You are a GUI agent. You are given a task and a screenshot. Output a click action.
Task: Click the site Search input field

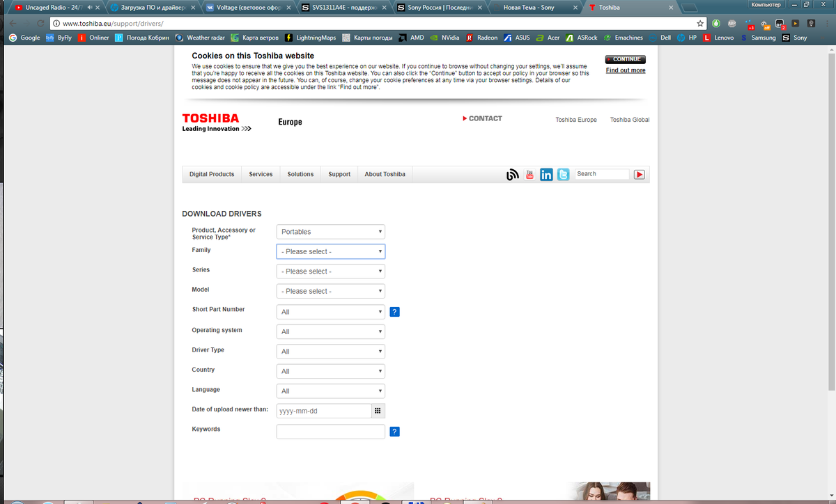click(602, 174)
